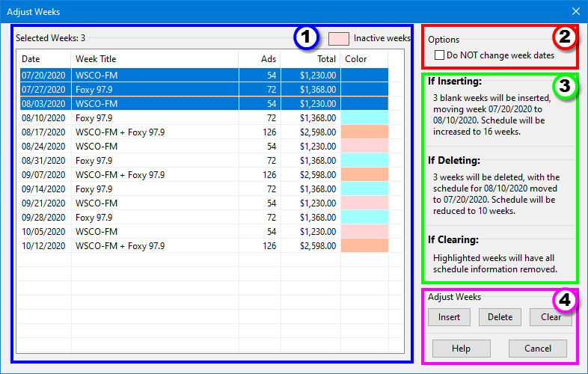Click WSCO-FM title in 10/05/2020 row
The image size is (588, 374).
coord(97,232)
